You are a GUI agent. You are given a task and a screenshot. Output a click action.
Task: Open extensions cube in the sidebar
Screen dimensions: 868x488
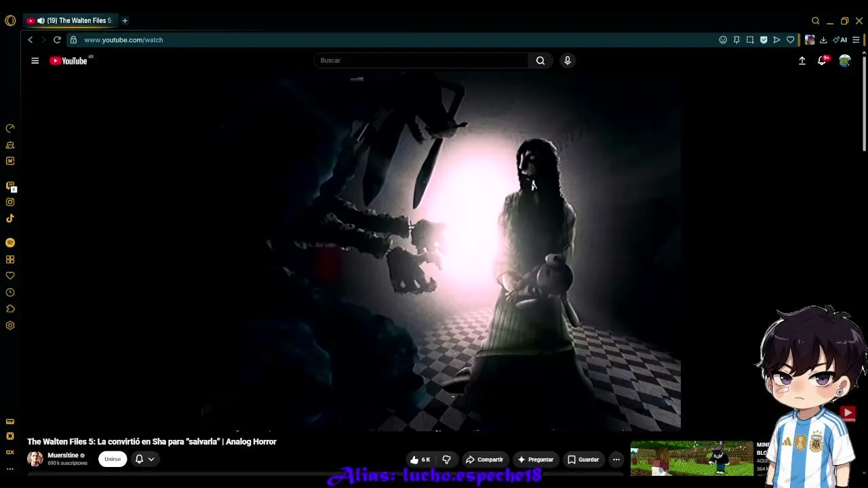coord(10,309)
